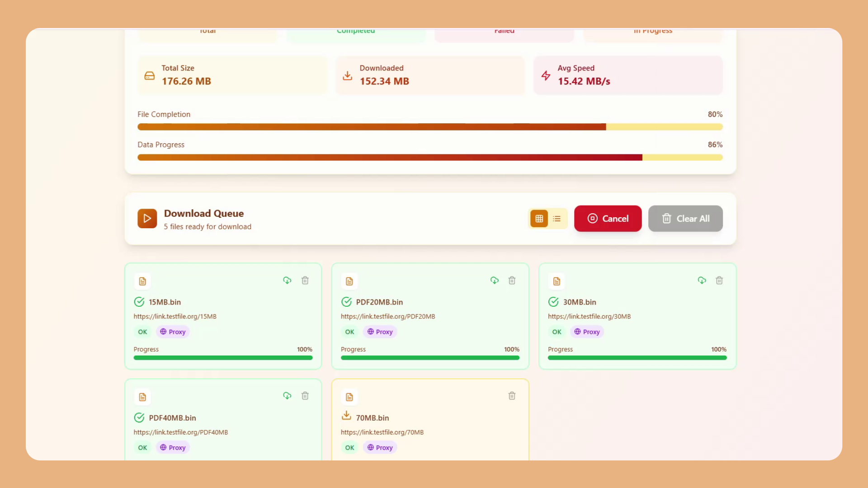Screen dimensions: 868x488
Task: Click re-download icon on 30MB.bin card
Action: click(702, 281)
